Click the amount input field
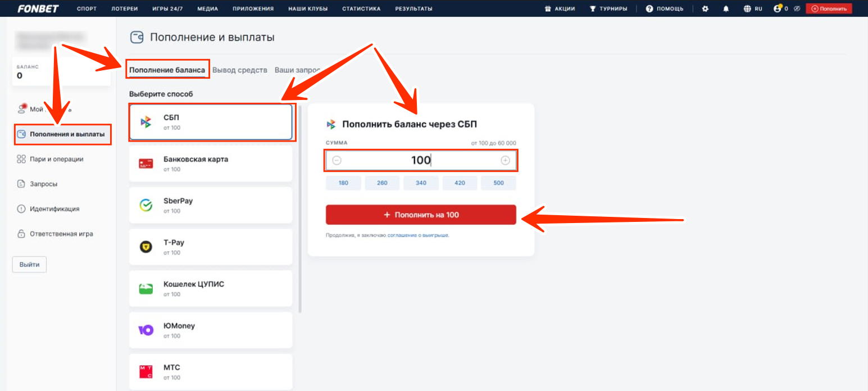The height and width of the screenshot is (391, 868). 420,161
